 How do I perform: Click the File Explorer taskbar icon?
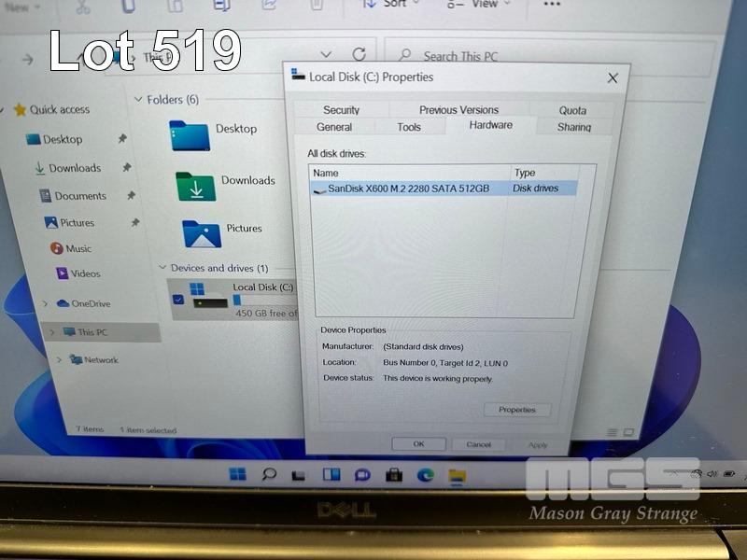click(x=457, y=475)
